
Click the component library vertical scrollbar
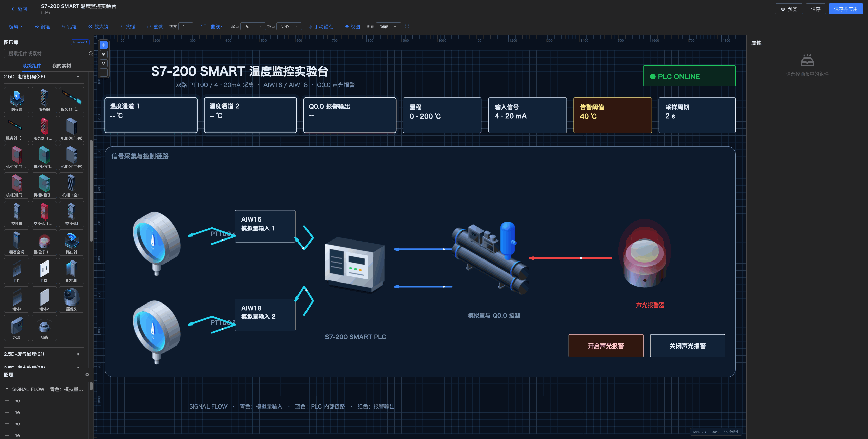pyautogui.click(x=91, y=190)
